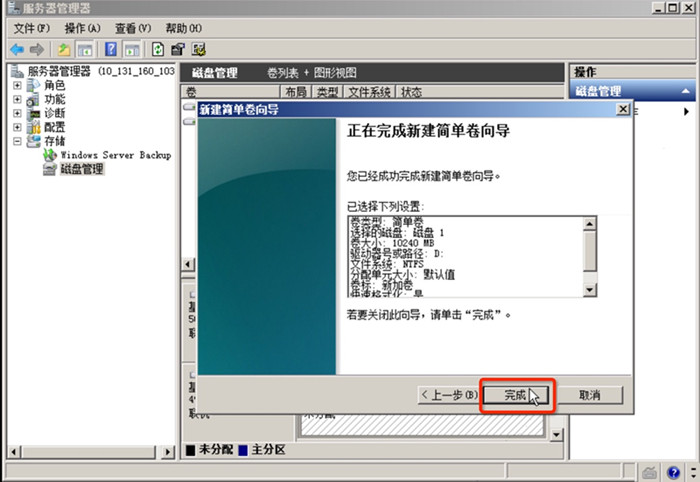This screenshot has width=700, height=482.
Task: Click the 取消 button in wizard
Action: [x=590, y=395]
